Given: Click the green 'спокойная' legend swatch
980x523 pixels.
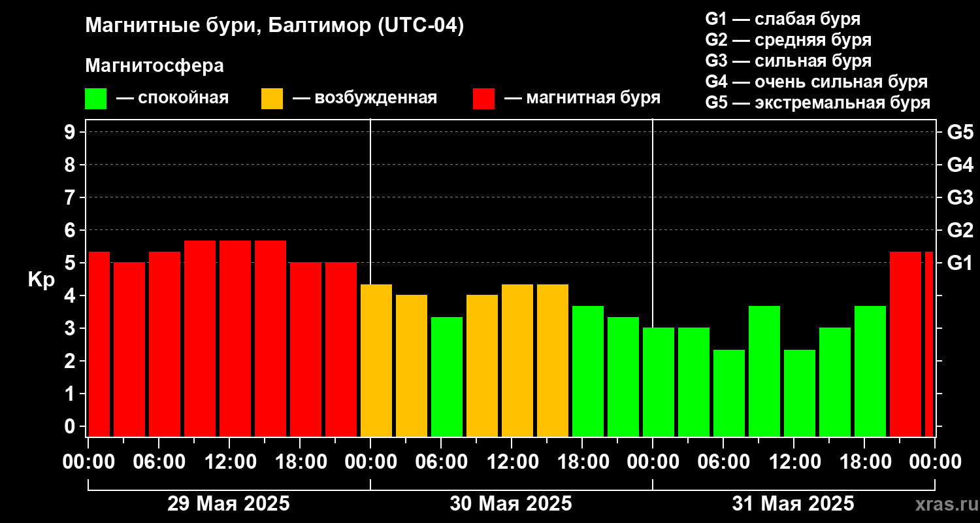Looking at the screenshot, I should [x=95, y=99].
